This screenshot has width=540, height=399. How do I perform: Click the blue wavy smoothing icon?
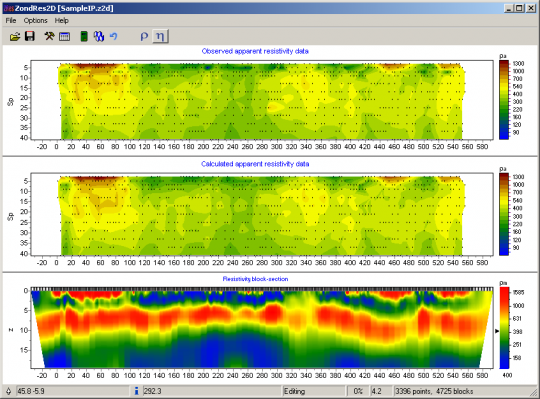click(x=99, y=36)
